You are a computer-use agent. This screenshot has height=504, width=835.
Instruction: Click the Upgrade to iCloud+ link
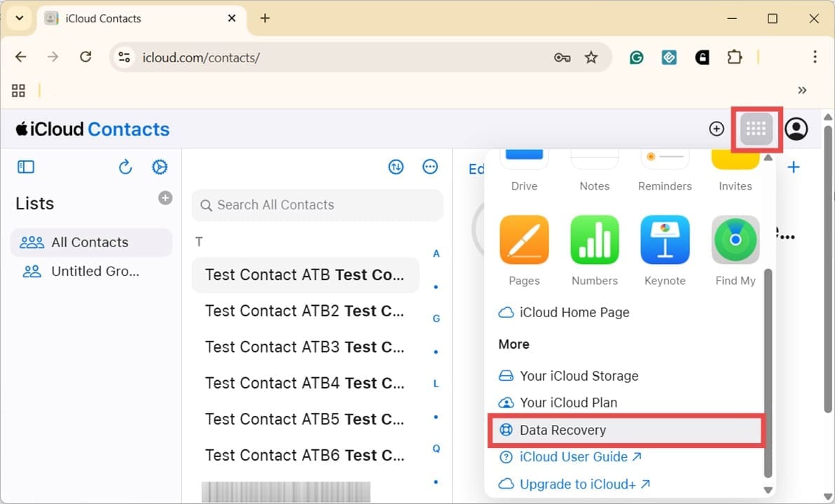pyautogui.click(x=574, y=484)
